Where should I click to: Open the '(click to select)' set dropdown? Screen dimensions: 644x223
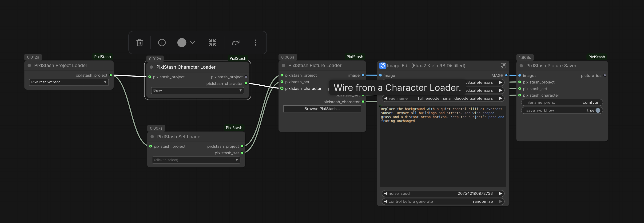click(x=196, y=160)
